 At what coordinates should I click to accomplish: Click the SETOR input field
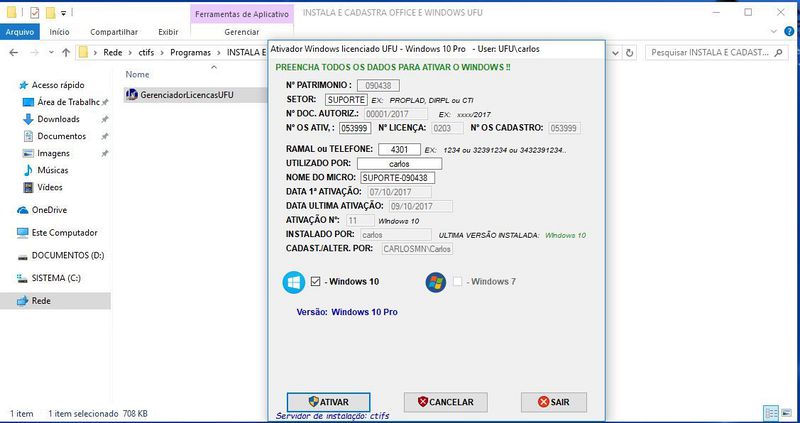(346, 99)
